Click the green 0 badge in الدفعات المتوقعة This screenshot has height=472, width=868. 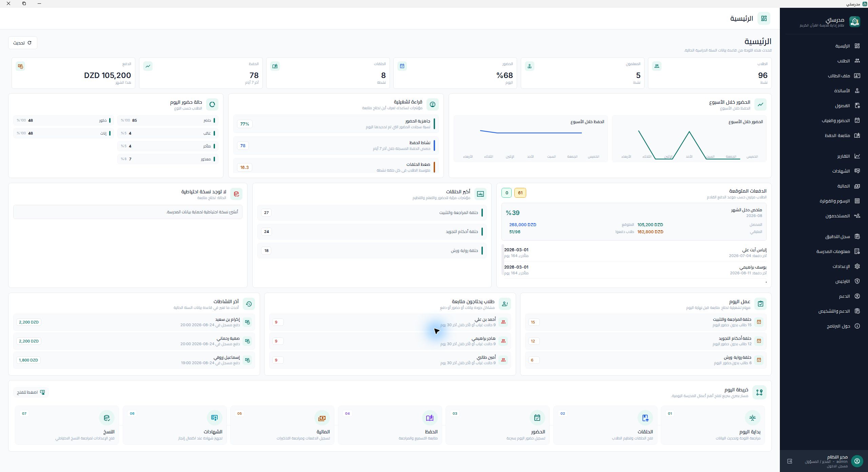click(x=507, y=193)
